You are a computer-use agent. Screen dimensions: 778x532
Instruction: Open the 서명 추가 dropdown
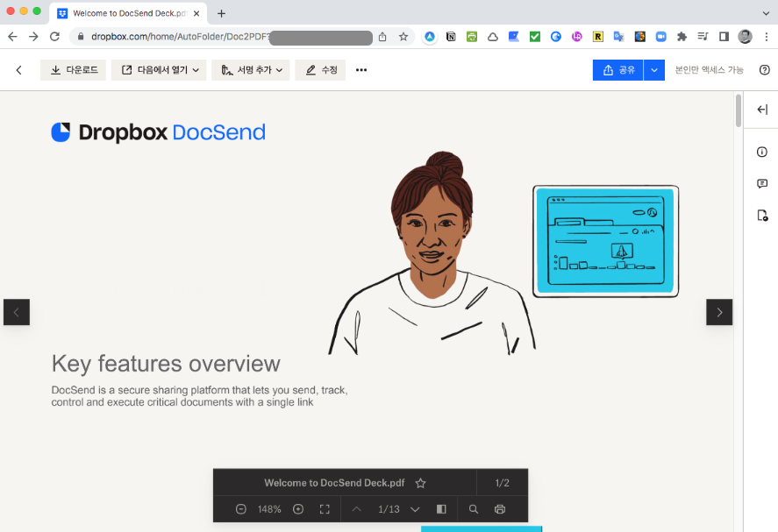click(251, 70)
